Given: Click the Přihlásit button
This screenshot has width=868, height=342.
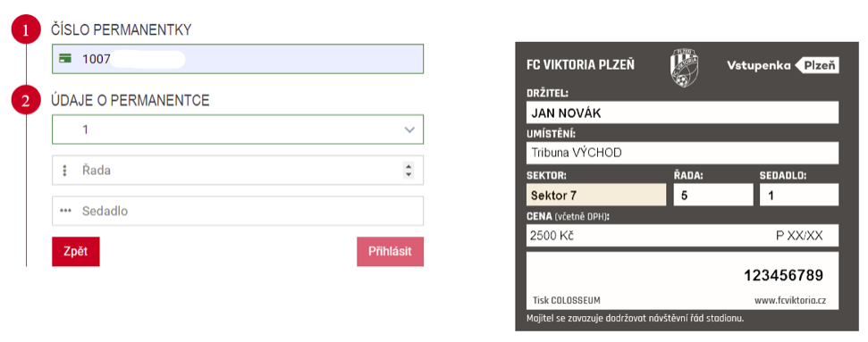Looking at the screenshot, I should (391, 252).
